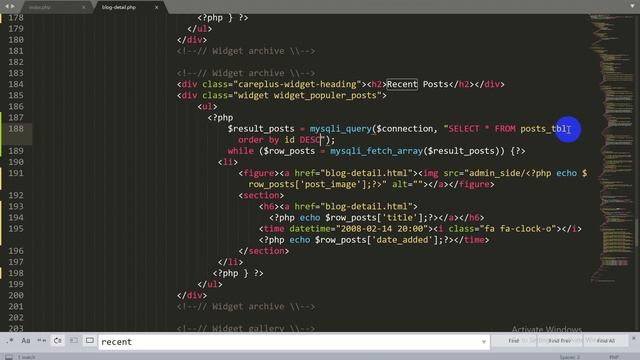Toggle whole word matching option
Viewport: 640px width, 360px height.
coord(42,340)
